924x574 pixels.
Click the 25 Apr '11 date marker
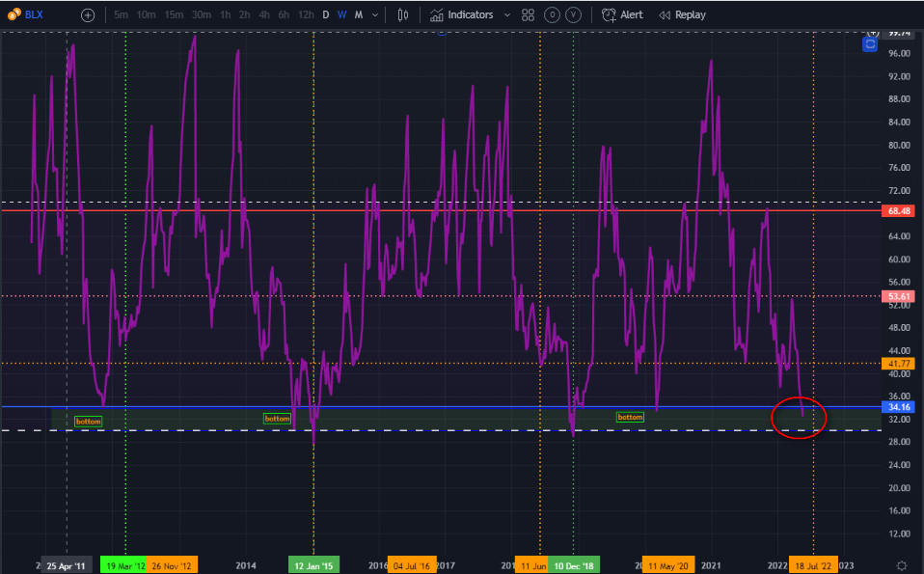pyautogui.click(x=66, y=565)
